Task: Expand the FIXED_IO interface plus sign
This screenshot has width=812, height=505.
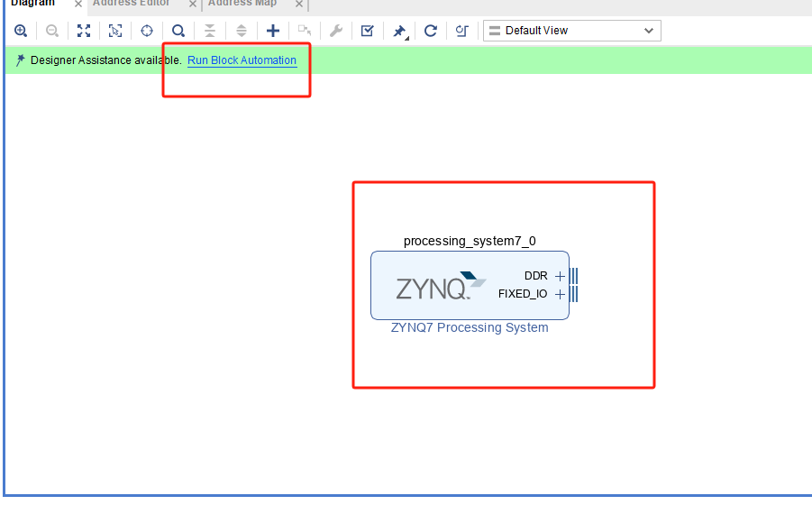Action: 560,294
